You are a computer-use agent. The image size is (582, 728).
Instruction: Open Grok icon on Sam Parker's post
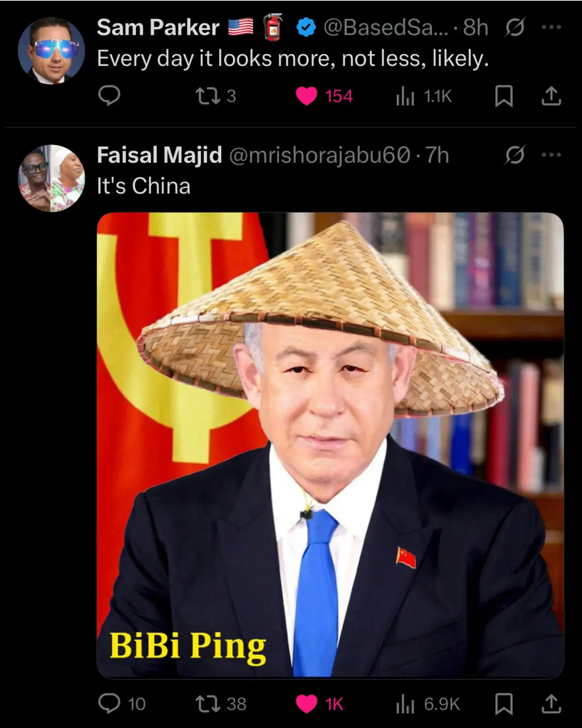click(x=515, y=27)
